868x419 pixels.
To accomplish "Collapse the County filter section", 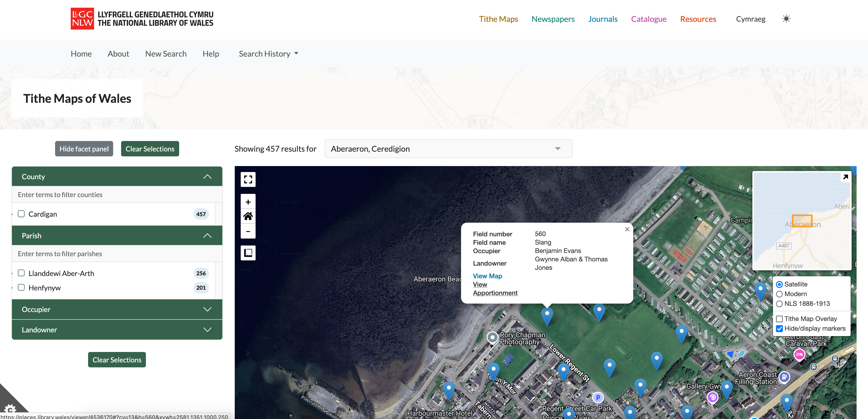I will pos(209,176).
